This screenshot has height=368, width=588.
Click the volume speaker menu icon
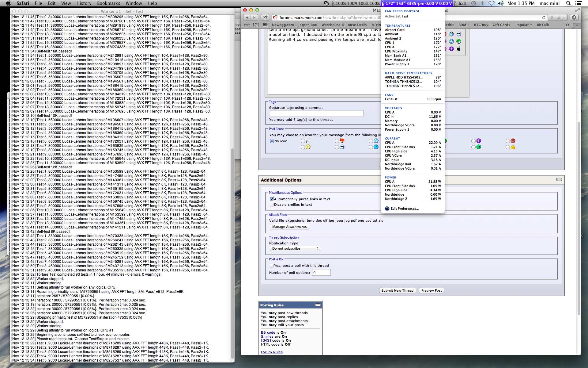click(501, 3)
